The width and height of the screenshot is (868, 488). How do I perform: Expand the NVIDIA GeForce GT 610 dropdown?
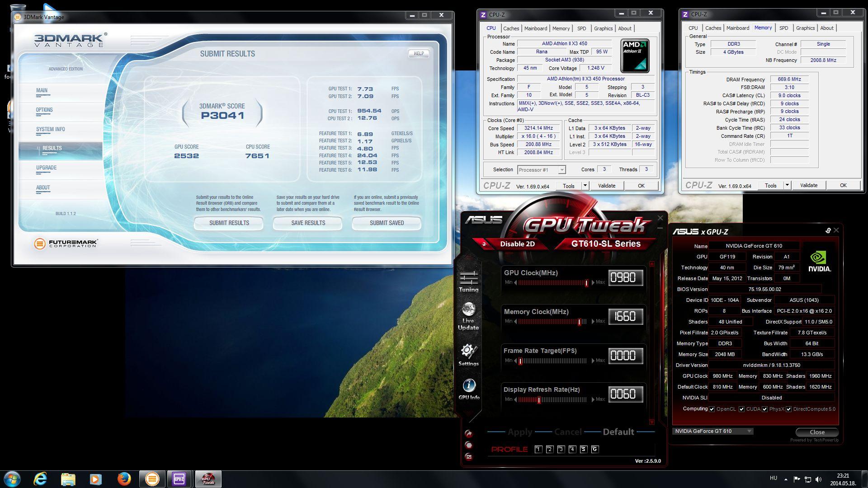pos(749,431)
